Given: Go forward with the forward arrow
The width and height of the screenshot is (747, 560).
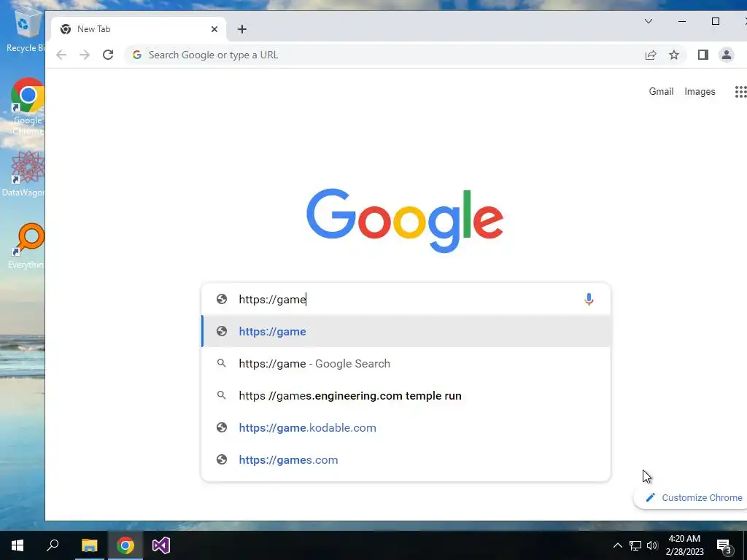Looking at the screenshot, I should [x=85, y=55].
